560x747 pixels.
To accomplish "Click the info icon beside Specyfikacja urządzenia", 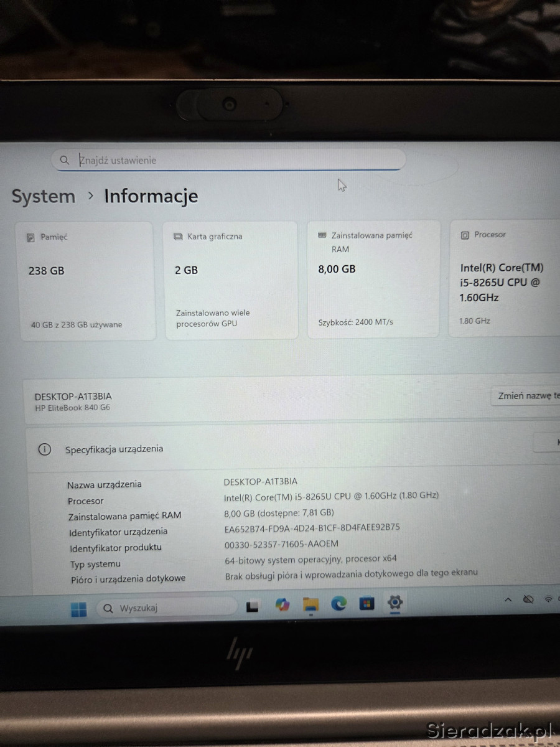I will [x=45, y=449].
